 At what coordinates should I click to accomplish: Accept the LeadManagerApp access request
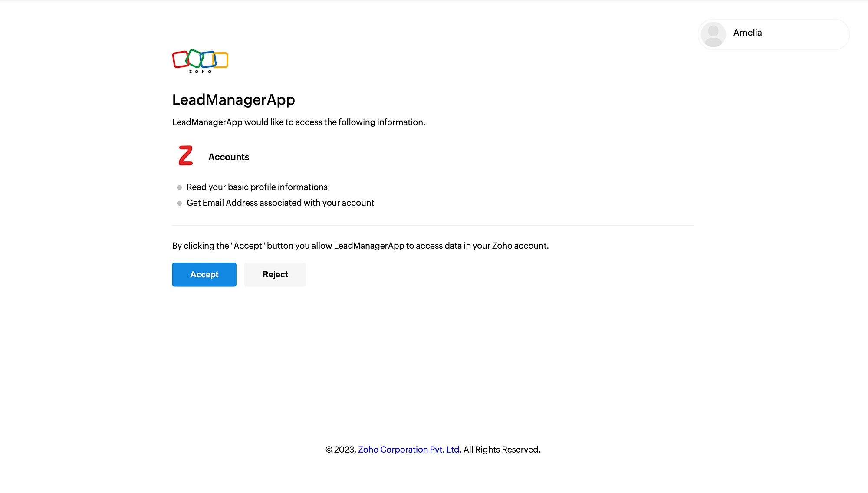[204, 274]
